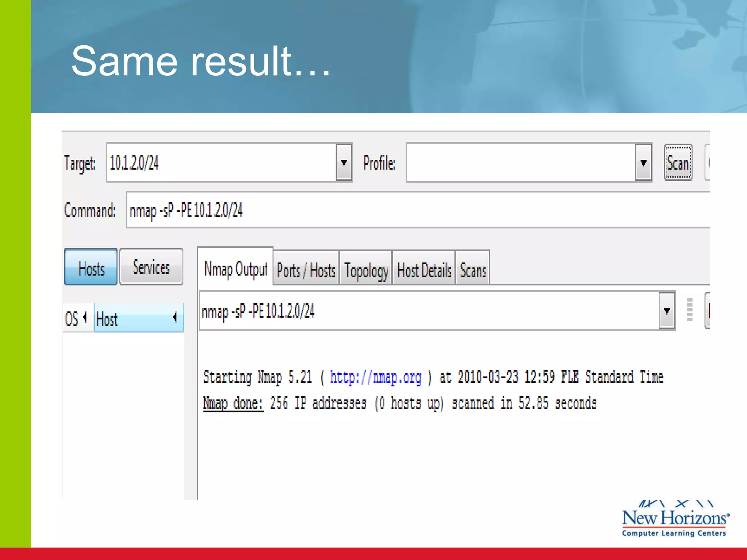The width and height of the screenshot is (747, 560).
Task: Switch to the Host Details tab
Action: tap(424, 270)
